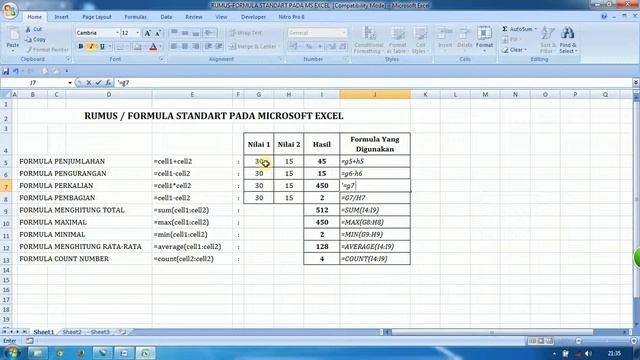Viewport: 640px width, 360px height.
Task: Open the Developer ribbon tab
Action: 253,17
